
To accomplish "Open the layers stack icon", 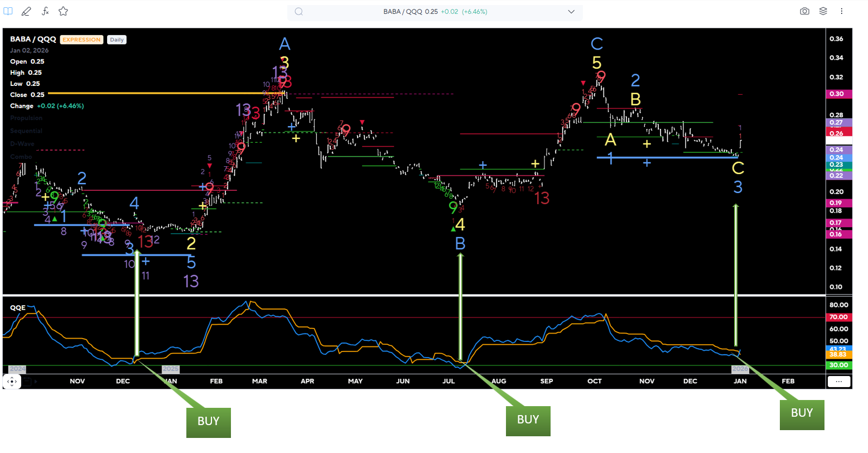I will [823, 11].
